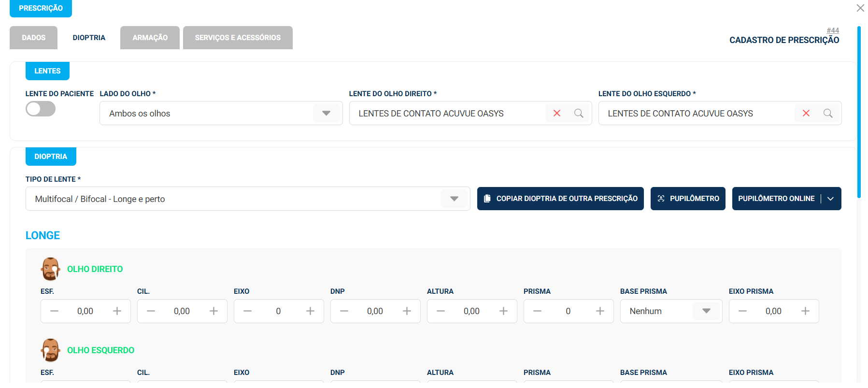Open the Pupilômetro button
Screen dimensions: 868x388
[688, 199]
